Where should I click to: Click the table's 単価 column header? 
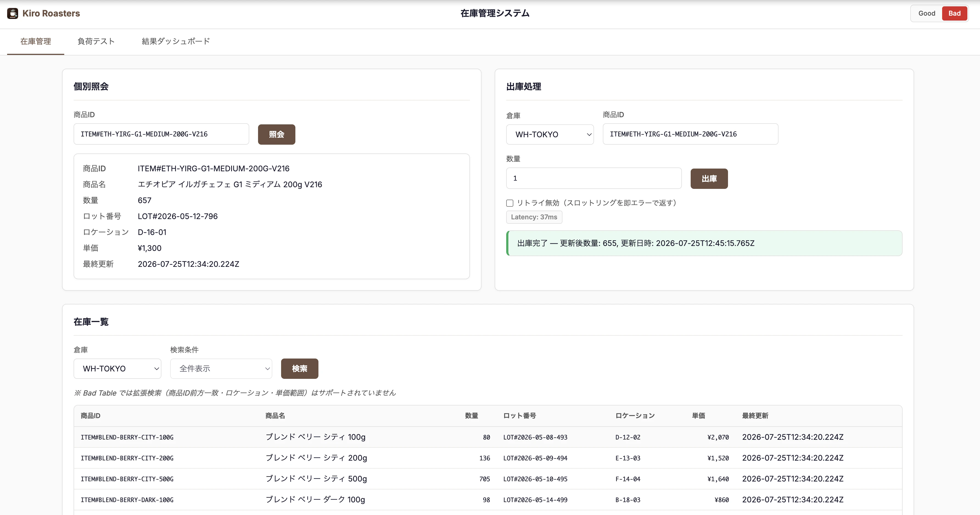coord(698,416)
